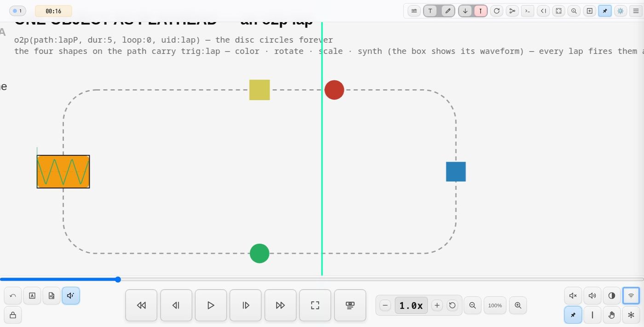
Task: Click the dashed selection rectangle icon
Action: (x=558, y=11)
